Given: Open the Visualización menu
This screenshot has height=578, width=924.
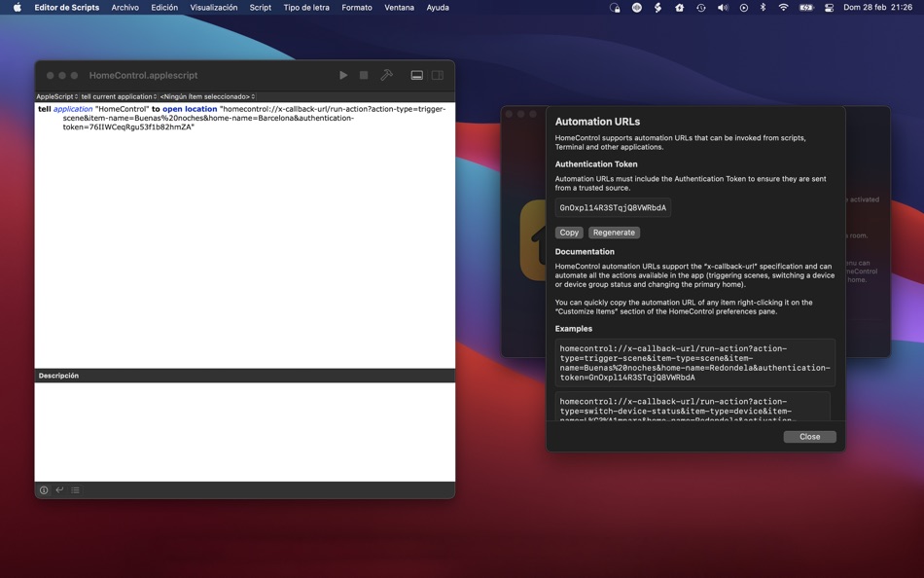Looking at the screenshot, I should pyautogui.click(x=213, y=8).
